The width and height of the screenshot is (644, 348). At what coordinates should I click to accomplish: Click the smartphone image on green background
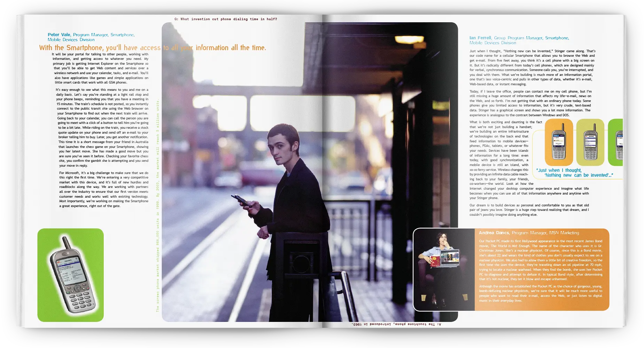click(71, 275)
